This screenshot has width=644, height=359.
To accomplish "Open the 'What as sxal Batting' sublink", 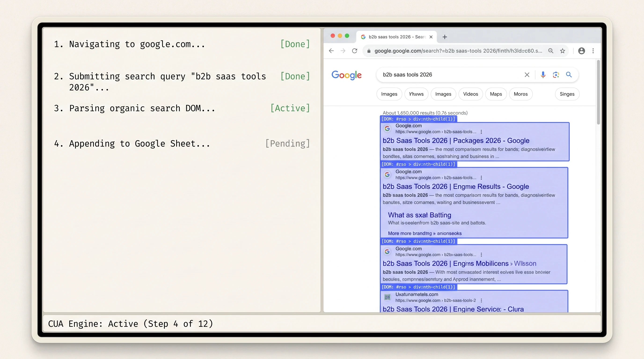I will coord(420,215).
